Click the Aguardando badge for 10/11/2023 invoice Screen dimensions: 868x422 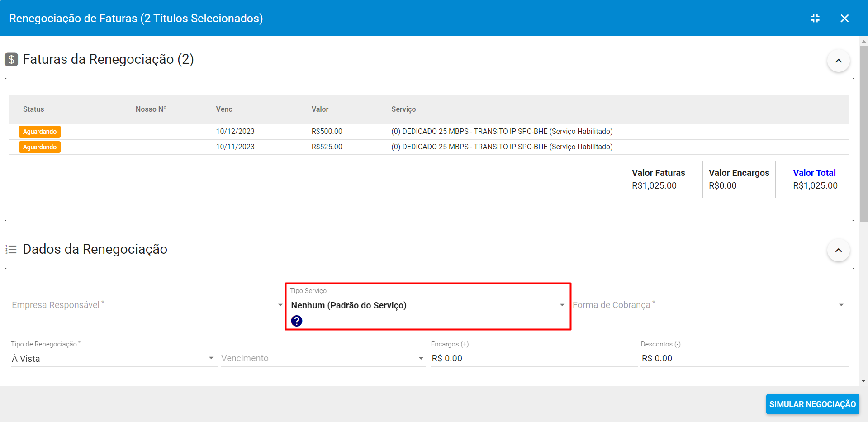coord(40,147)
